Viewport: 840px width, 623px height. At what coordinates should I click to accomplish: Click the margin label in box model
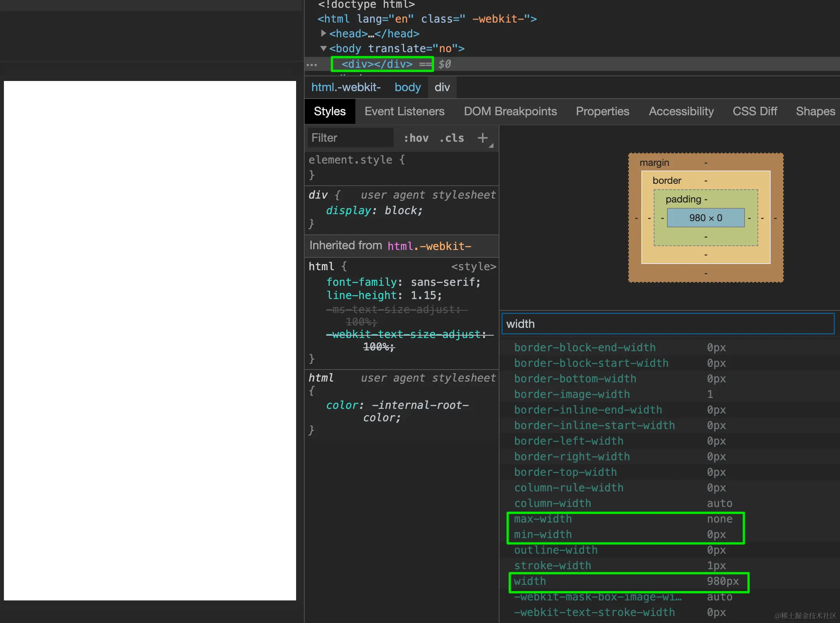[x=654, y=163]
